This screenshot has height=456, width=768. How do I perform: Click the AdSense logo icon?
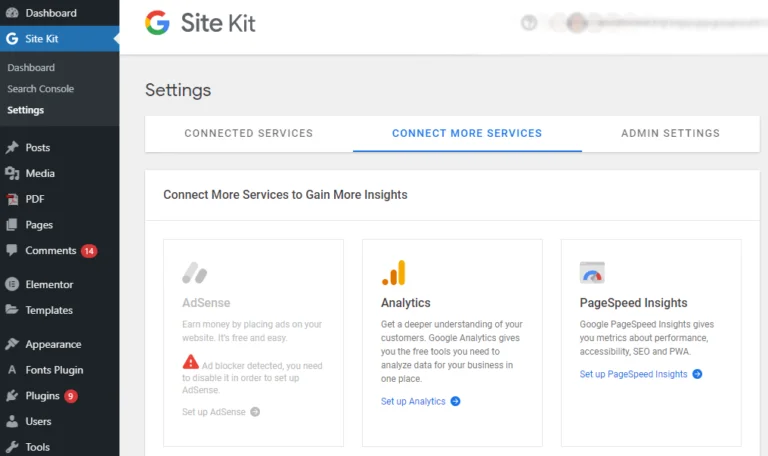[194, 273]
